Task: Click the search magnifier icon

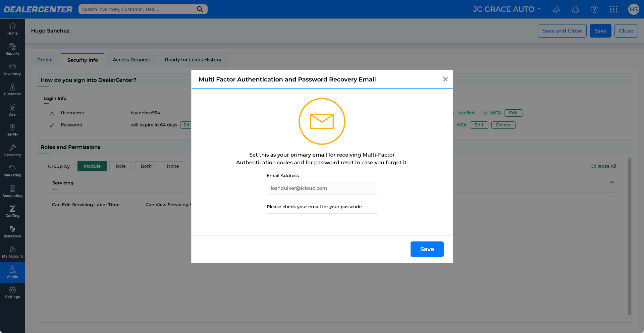Action: click(200, 9)
